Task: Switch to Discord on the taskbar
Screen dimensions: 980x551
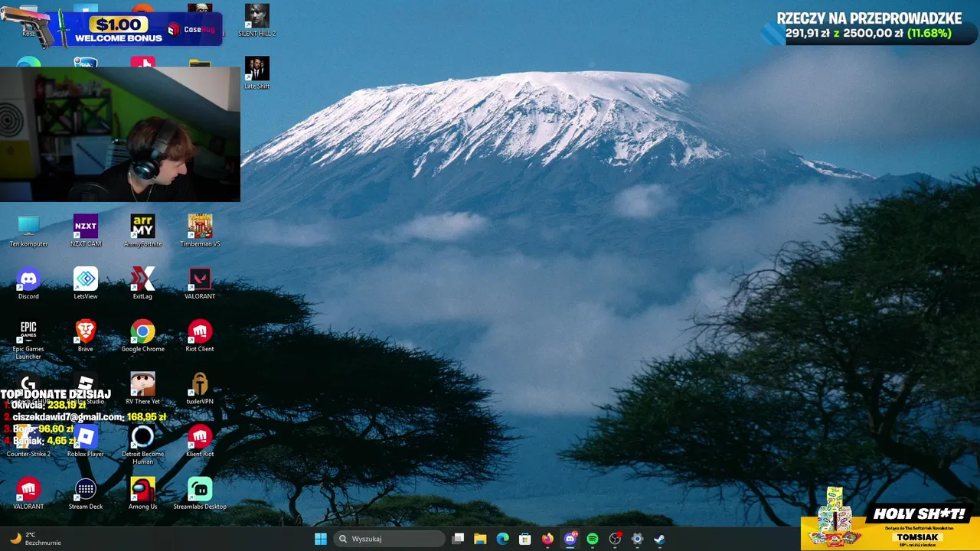Action: tap(570, 539)
